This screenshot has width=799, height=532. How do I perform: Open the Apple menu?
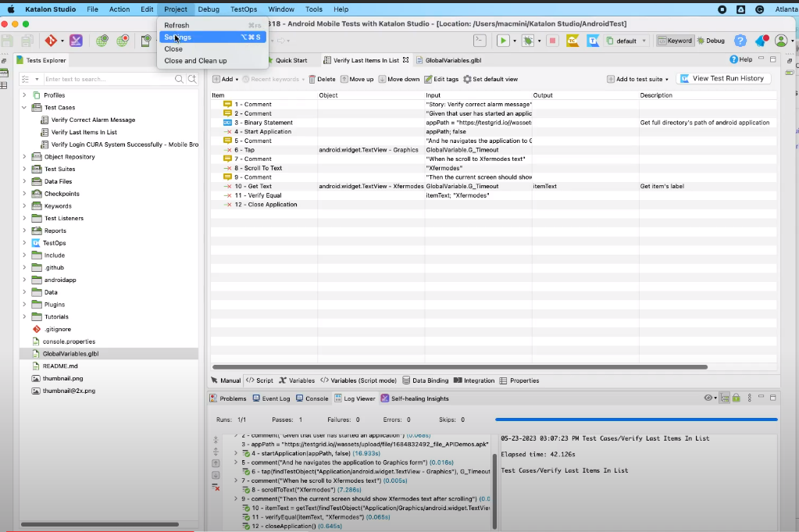click(11, 9)
